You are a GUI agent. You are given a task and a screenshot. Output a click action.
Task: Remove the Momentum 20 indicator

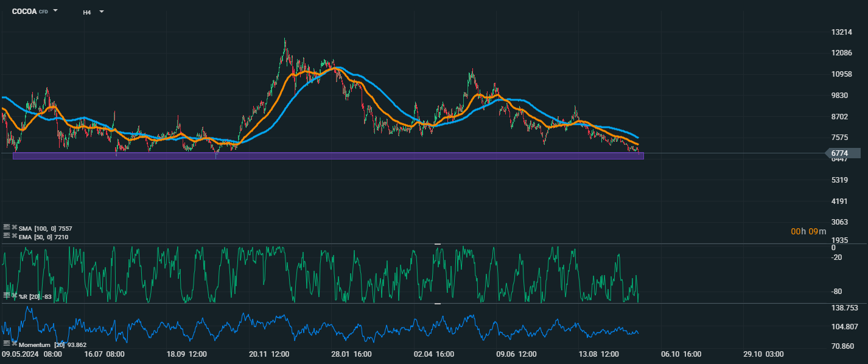[14, 344]
